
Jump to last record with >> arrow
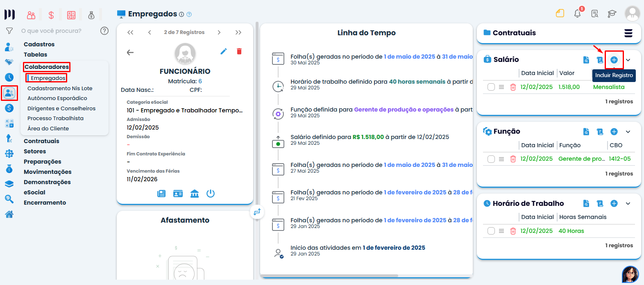(x=238, y=32)
